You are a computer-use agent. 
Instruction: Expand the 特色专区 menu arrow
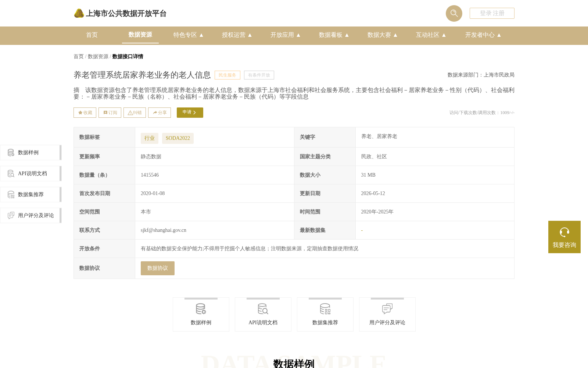tap(201, 35)
